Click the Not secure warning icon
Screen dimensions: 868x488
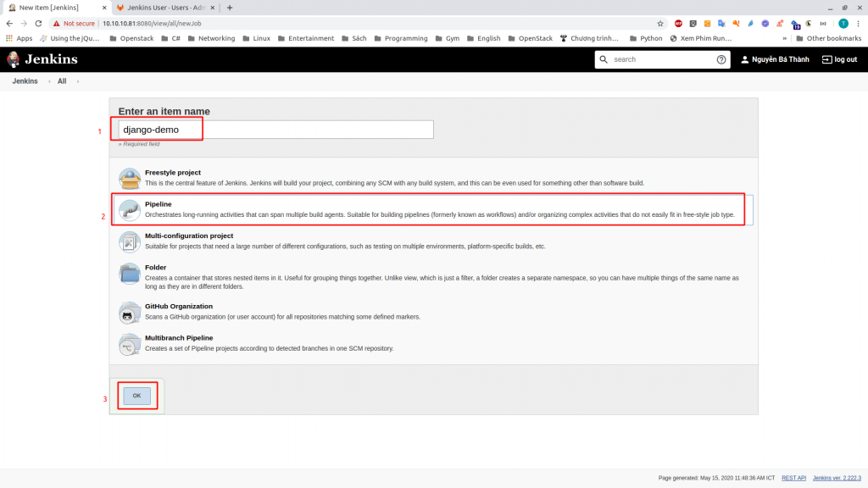[57, 23]
